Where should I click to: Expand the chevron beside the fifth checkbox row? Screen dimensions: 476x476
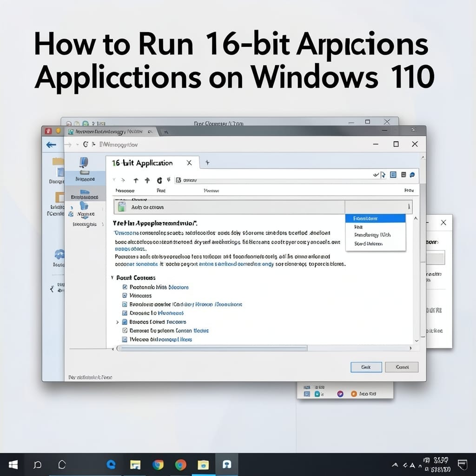118,322
